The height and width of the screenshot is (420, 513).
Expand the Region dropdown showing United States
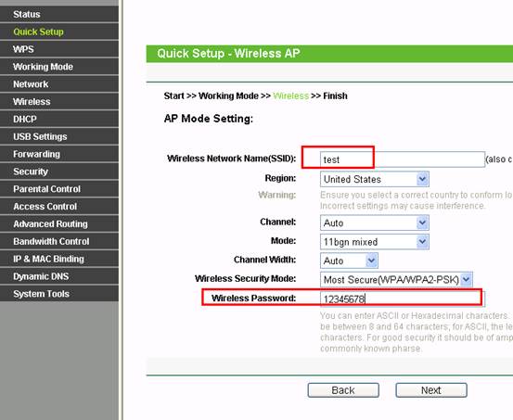(x=375, y=179)
